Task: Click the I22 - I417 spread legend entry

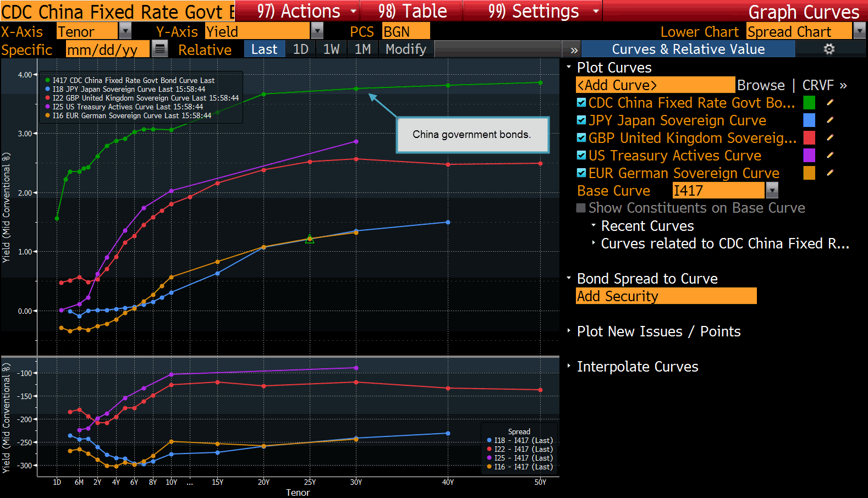Action: pos(520,449)
